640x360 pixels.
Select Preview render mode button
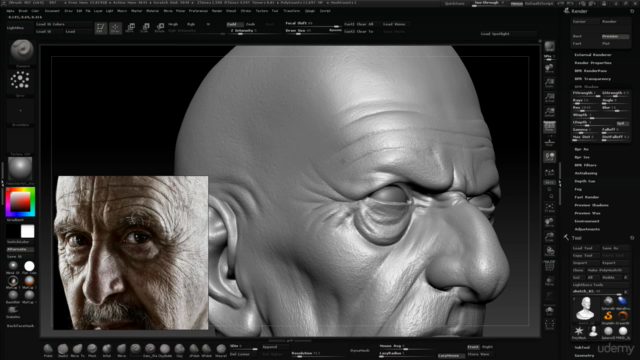(x=615, y=36)
